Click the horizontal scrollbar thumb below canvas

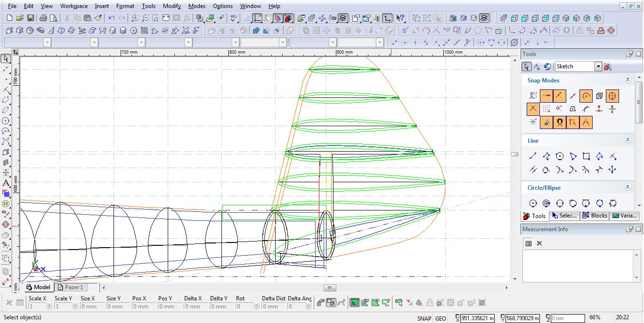tap(330, 288)
